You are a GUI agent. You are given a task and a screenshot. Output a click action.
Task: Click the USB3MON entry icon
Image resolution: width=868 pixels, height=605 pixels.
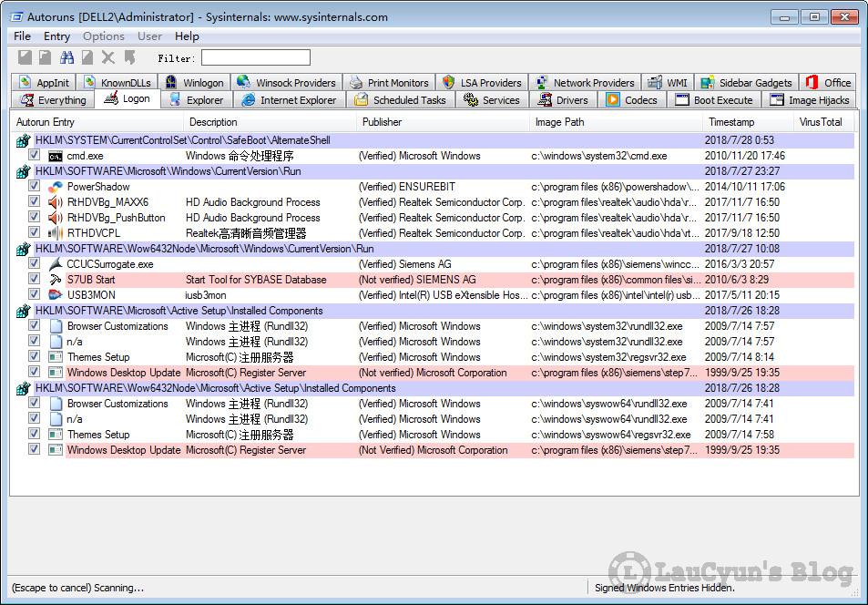[56, 295]
